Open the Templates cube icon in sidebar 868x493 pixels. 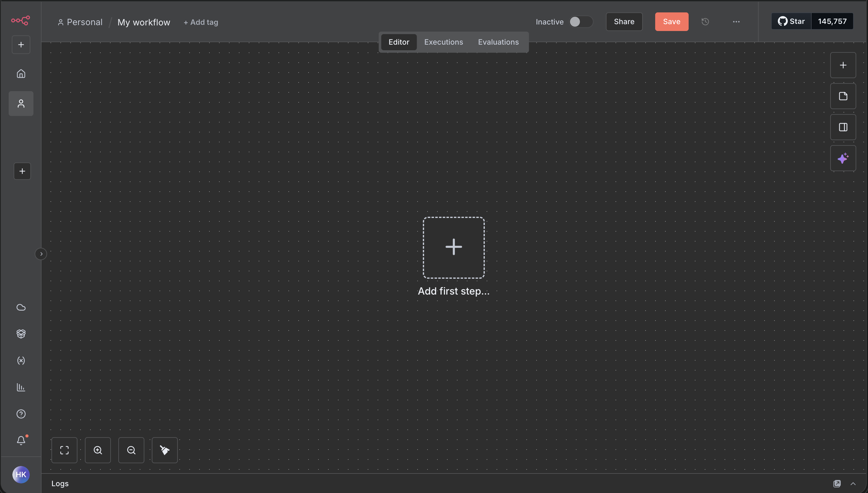click(x=21, y=334)
